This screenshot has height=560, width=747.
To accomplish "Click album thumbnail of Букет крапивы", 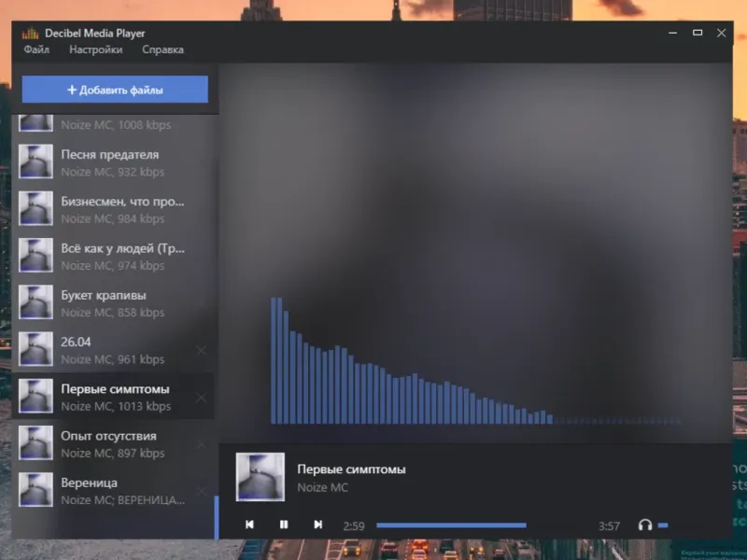I will pos(35,302).
